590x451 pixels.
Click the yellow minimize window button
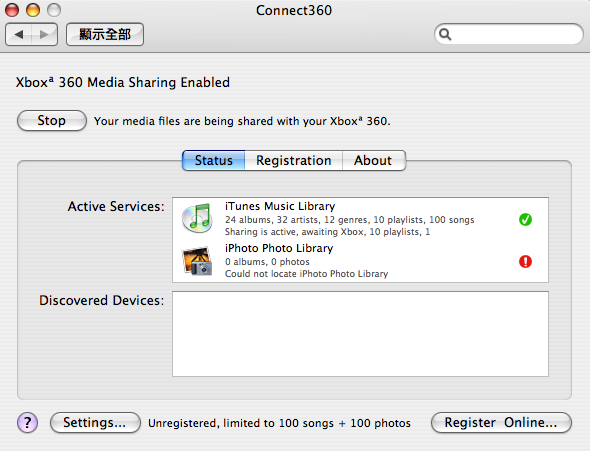point(33,10)
